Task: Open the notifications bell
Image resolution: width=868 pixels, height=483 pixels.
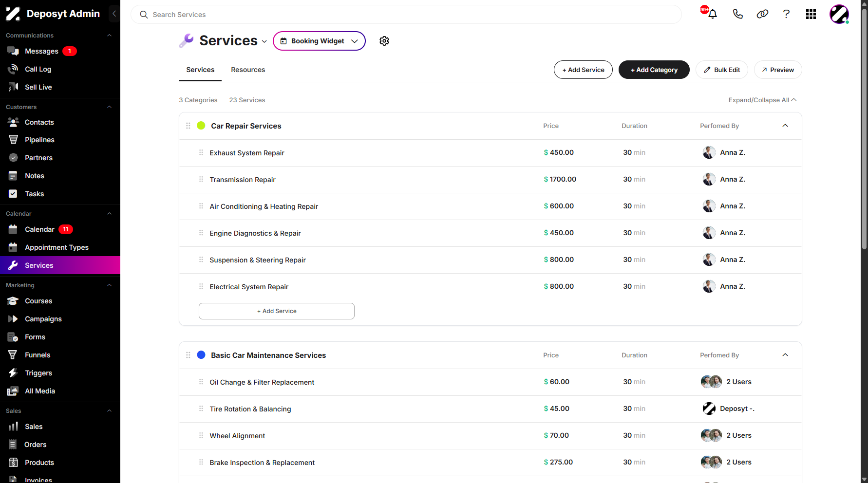Action: point(713,14)
